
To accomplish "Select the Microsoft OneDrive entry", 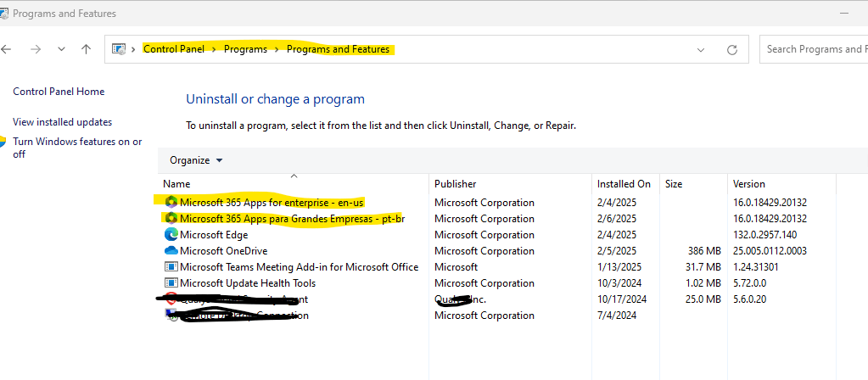I will pyautogui.click(x=224, y=250).
